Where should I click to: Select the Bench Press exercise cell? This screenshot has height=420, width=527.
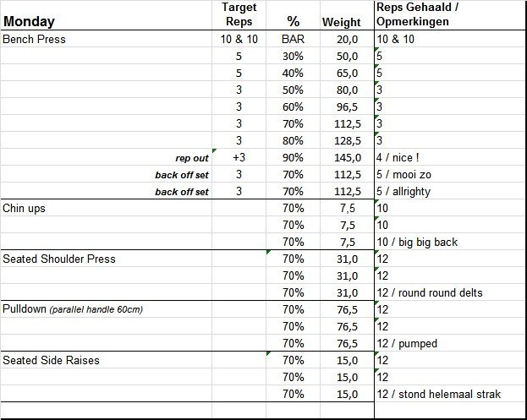35,39
